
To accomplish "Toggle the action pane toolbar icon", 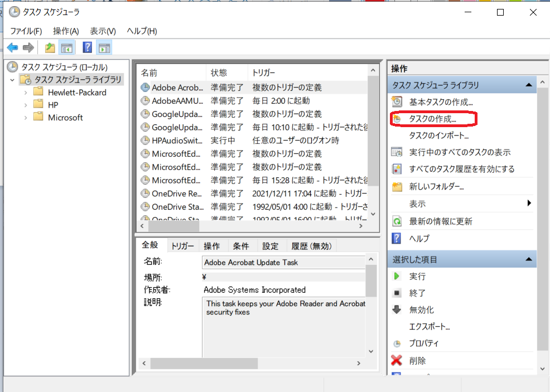I will tap(104, 48).
